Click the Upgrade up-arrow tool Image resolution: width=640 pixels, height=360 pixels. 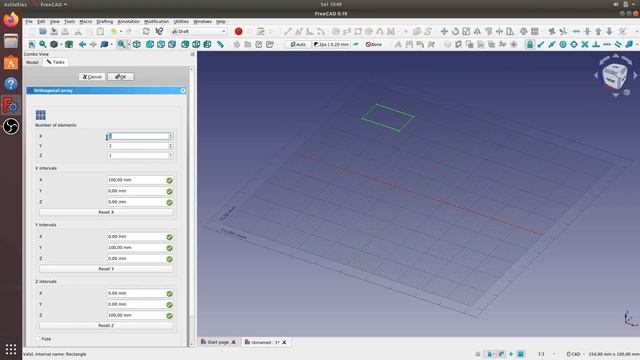pos(598,31)
